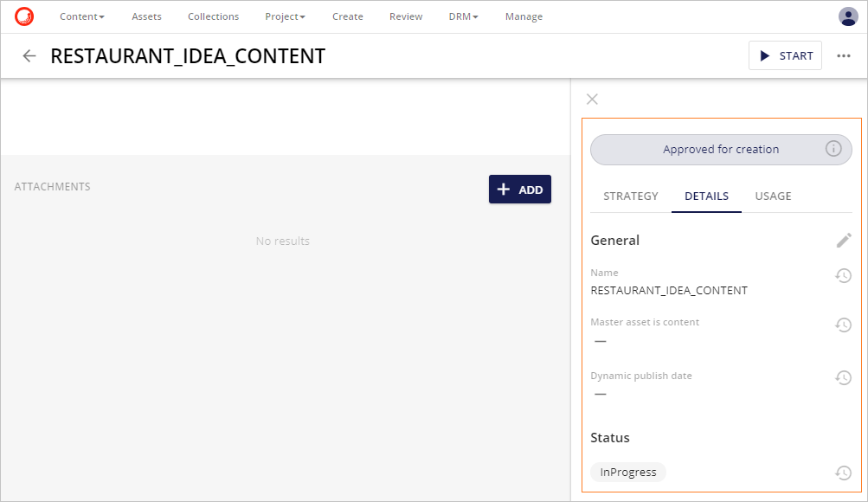868x502 pixels.
Task: Open the account profile avatar icon
Action: click(848, 16)
